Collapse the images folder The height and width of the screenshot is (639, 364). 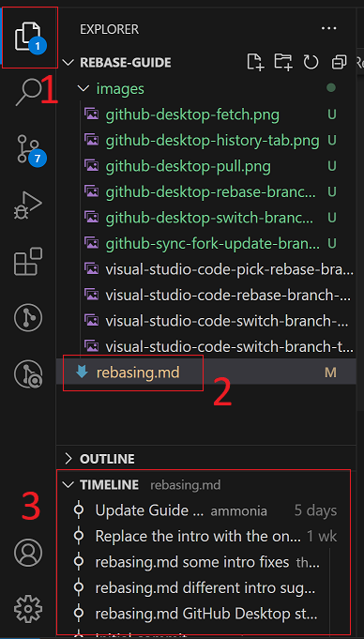tap(84, 88)
